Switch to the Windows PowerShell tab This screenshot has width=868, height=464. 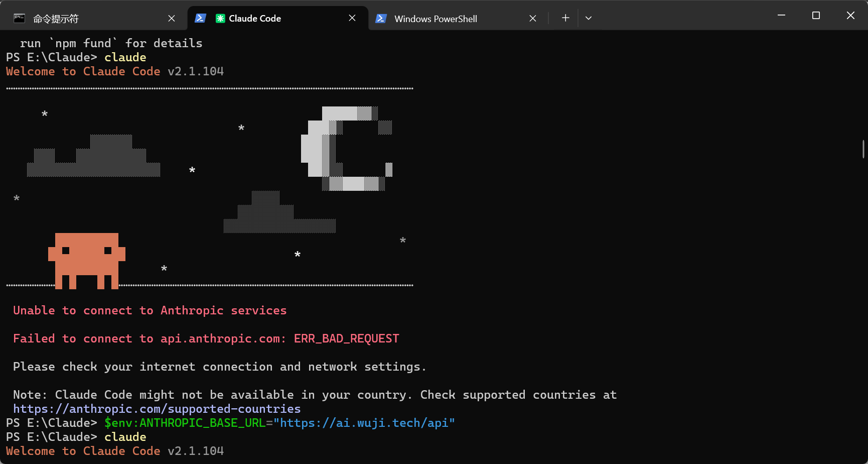pyautogui.click(x=456, y=19)
